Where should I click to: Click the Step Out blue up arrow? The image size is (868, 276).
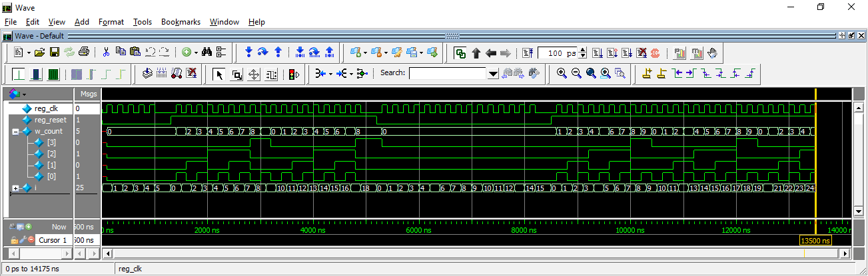pos(278,52)
